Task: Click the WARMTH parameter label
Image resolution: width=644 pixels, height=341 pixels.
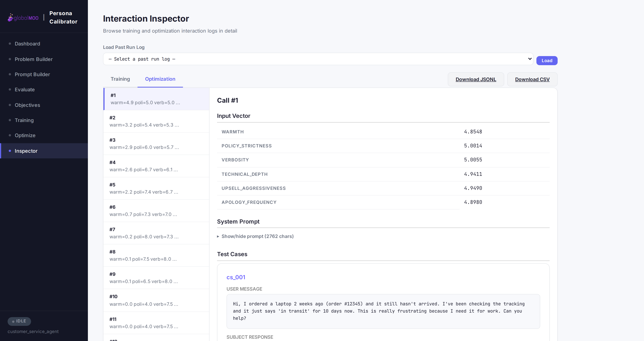Action: pos(232,132)
